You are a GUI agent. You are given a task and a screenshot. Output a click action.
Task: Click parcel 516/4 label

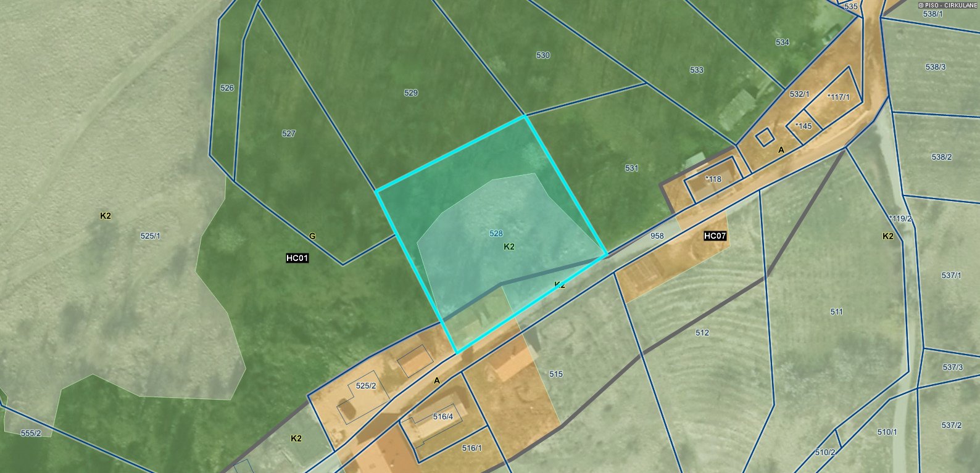pyautogui.click(x=443, y=417)
